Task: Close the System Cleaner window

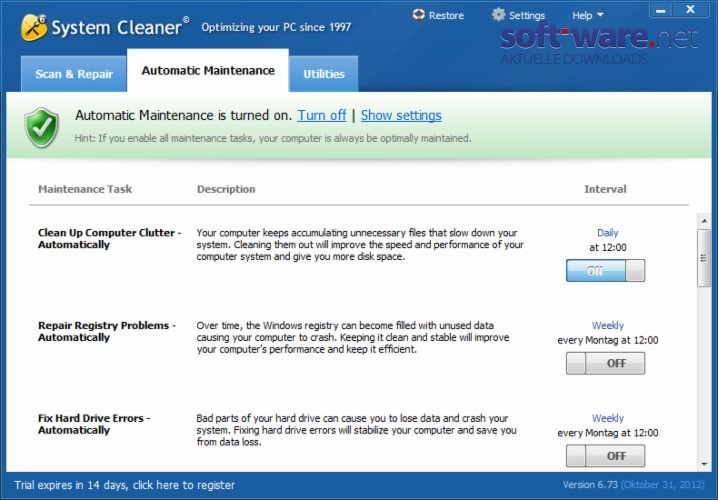Action: click(x=691, y=9)
